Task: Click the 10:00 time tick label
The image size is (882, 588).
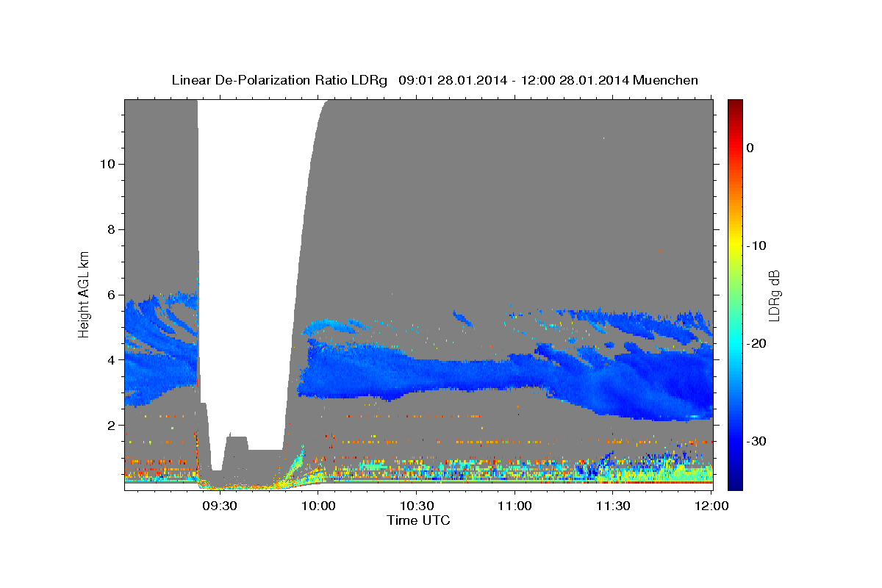Action: 318,506
